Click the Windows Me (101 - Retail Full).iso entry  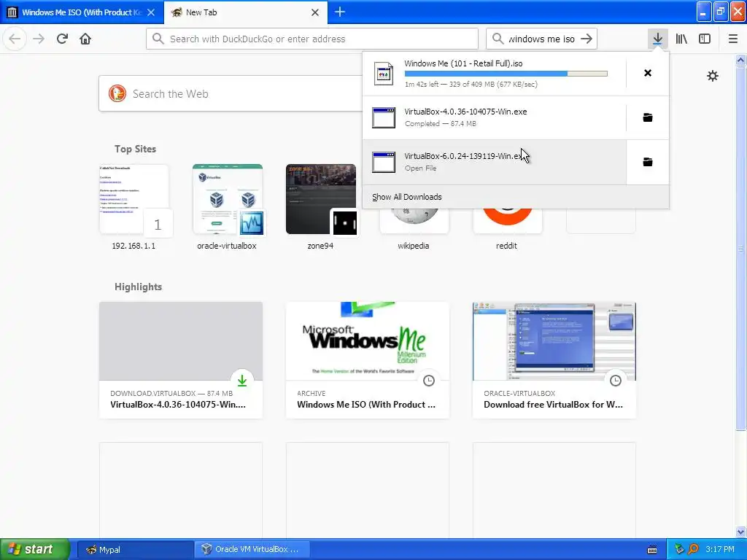click(x=495, y=74)
